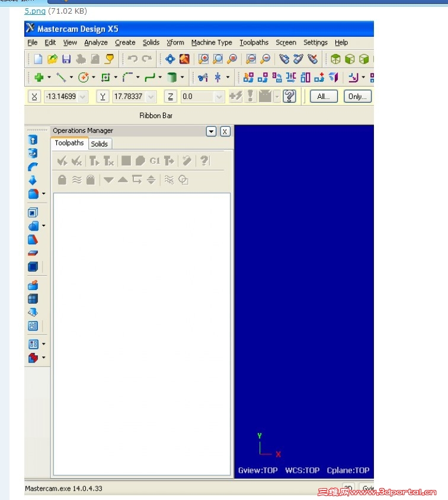Open the Y coordinate value dropdown
The height and width of the screenshot is (500, 448).
coord(151,96)
